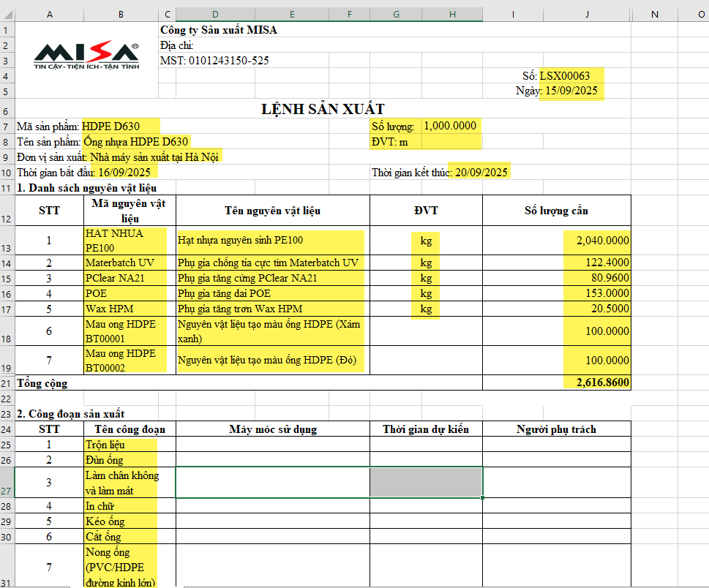Select column B header
This screenshot has width=709, height=588.
click(121, 15)
